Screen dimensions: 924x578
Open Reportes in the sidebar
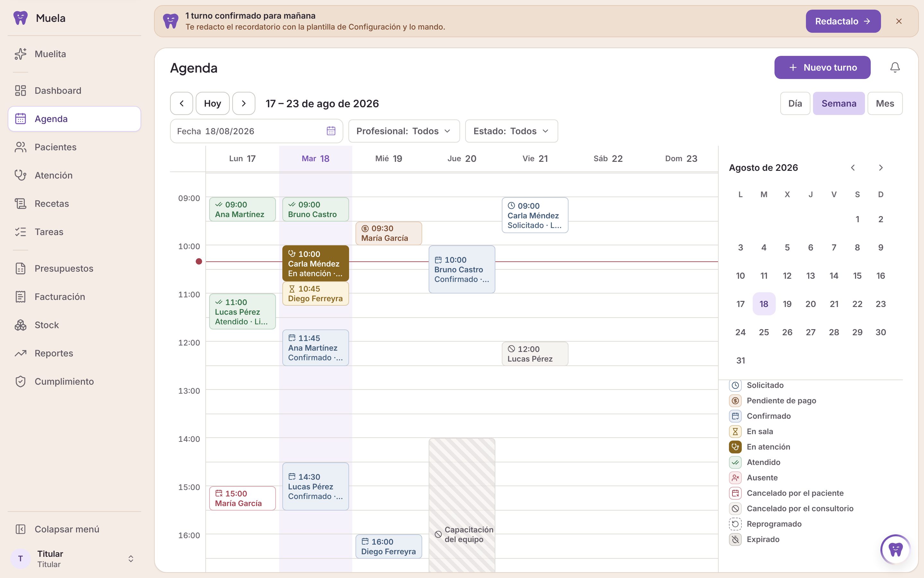pyautogui.click(x=74, y=354)
